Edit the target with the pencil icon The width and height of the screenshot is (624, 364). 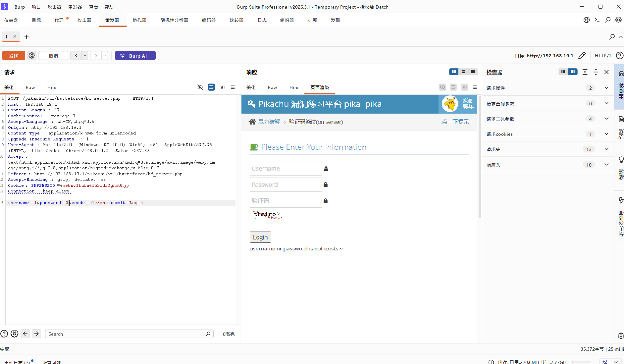coord(582,55)
